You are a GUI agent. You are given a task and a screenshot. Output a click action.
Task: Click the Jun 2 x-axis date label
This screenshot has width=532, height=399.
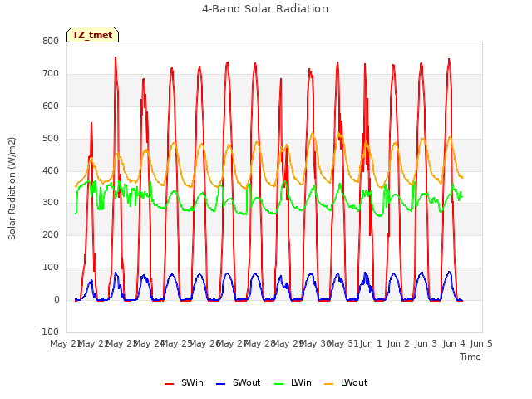point(399,343)
